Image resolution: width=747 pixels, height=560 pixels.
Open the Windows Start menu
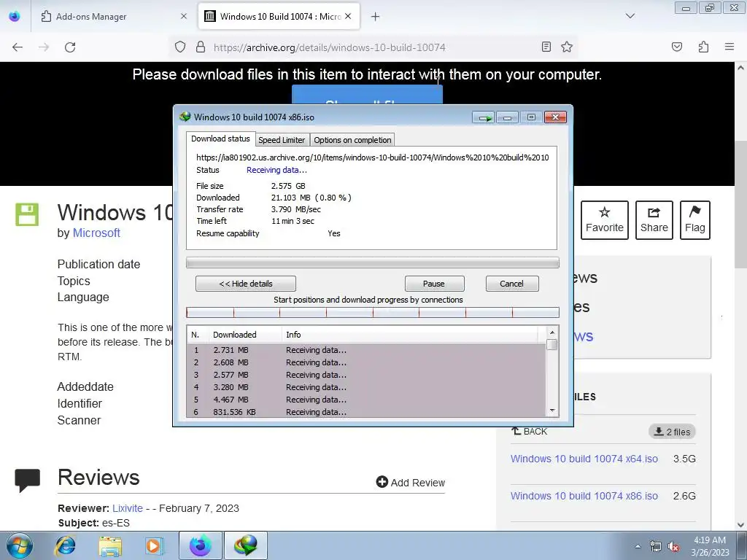tap(20, 545)
